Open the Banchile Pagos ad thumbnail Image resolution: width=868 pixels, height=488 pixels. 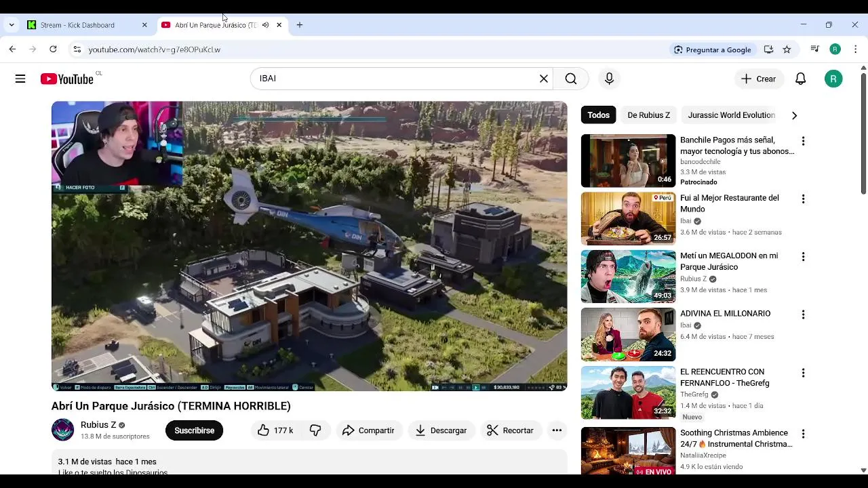pyautogui.click(x=628, y=161)
